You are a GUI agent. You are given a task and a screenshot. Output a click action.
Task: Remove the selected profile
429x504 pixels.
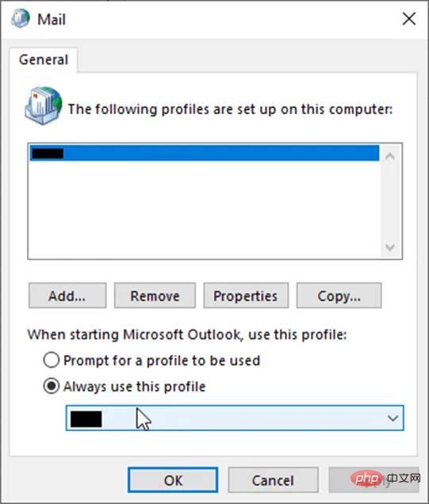click(155, 296)
